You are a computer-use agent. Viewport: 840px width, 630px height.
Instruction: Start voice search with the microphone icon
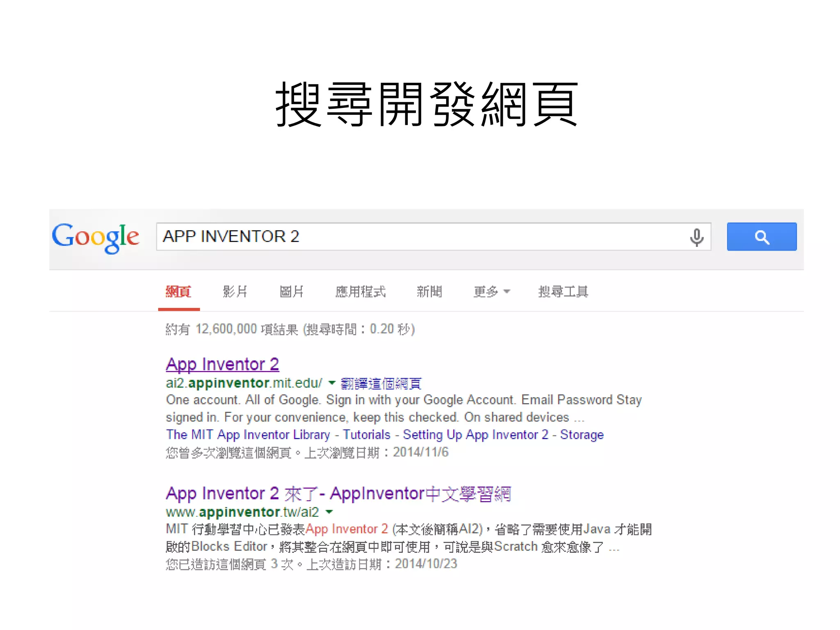[696, 237]
